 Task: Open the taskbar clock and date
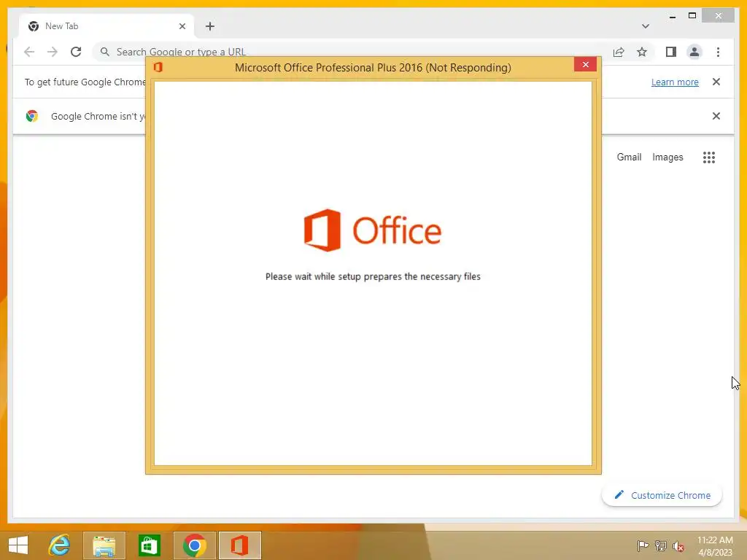click(715, 546)
